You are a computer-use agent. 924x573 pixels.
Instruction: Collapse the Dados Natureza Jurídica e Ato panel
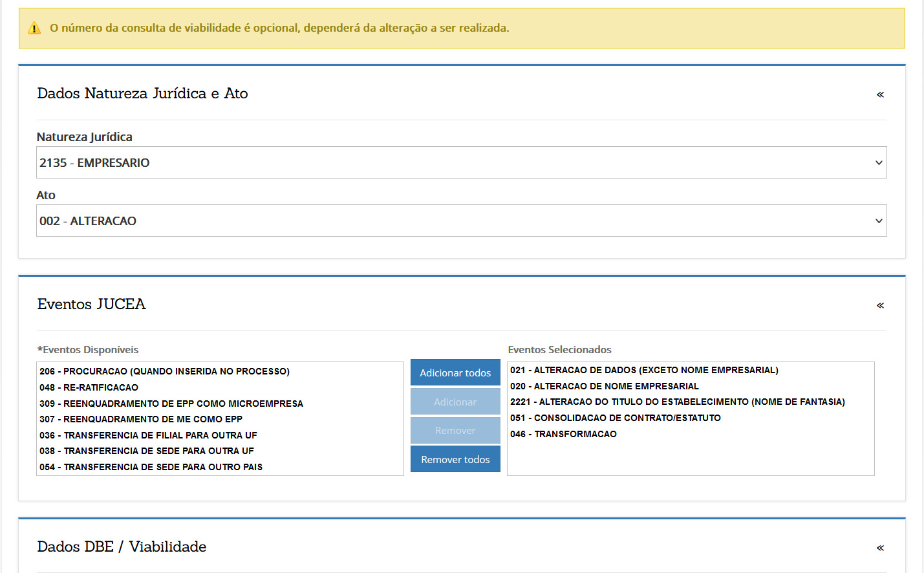pos(880,94)
